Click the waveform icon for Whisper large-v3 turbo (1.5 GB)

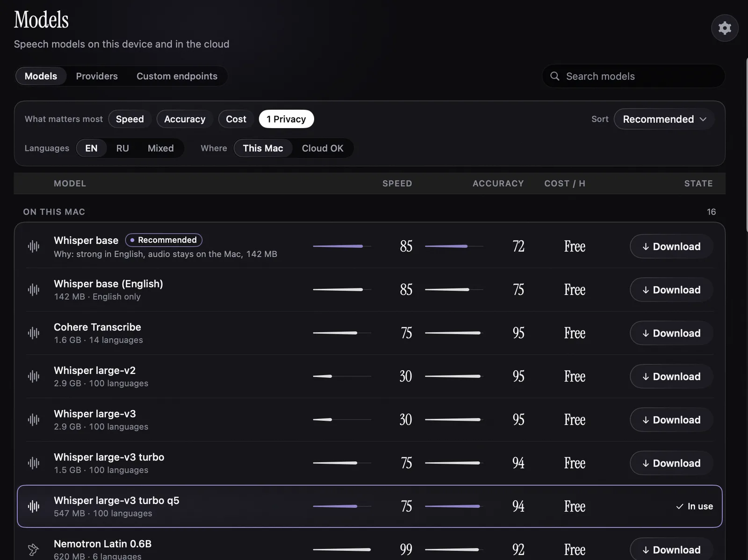click(34, 463)
